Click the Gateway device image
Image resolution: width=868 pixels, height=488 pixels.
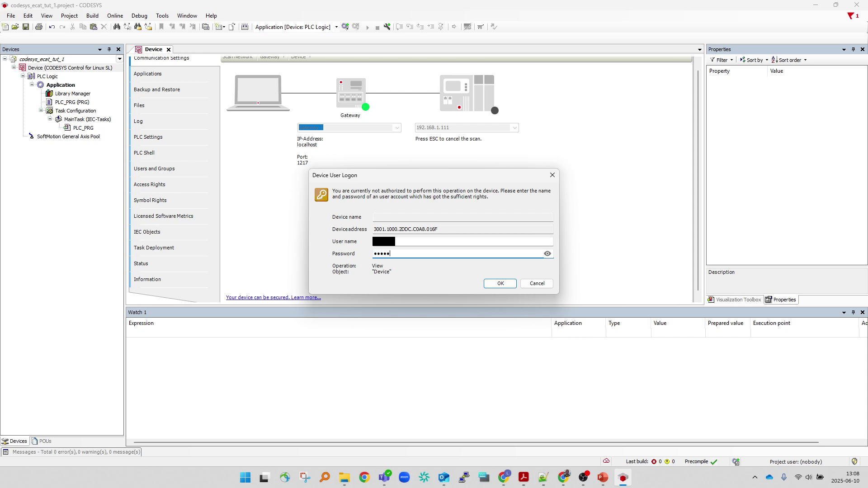pos(351,93)
